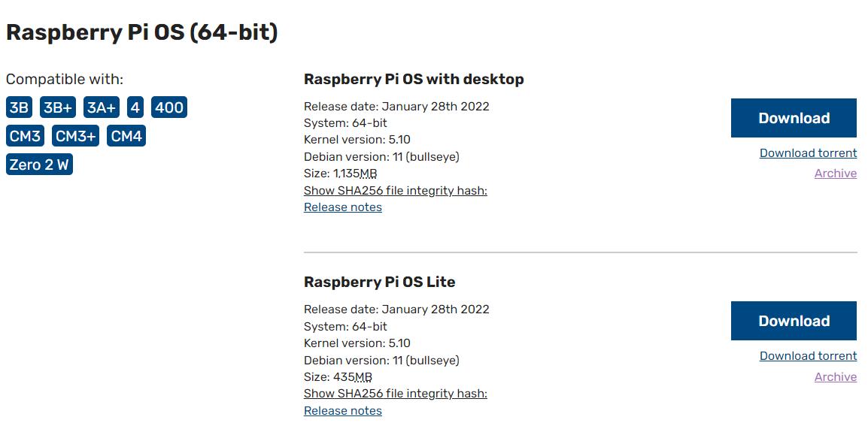868x429 pixels.
Task: Select the 400 model badge
Action: (x=168, y=107)
